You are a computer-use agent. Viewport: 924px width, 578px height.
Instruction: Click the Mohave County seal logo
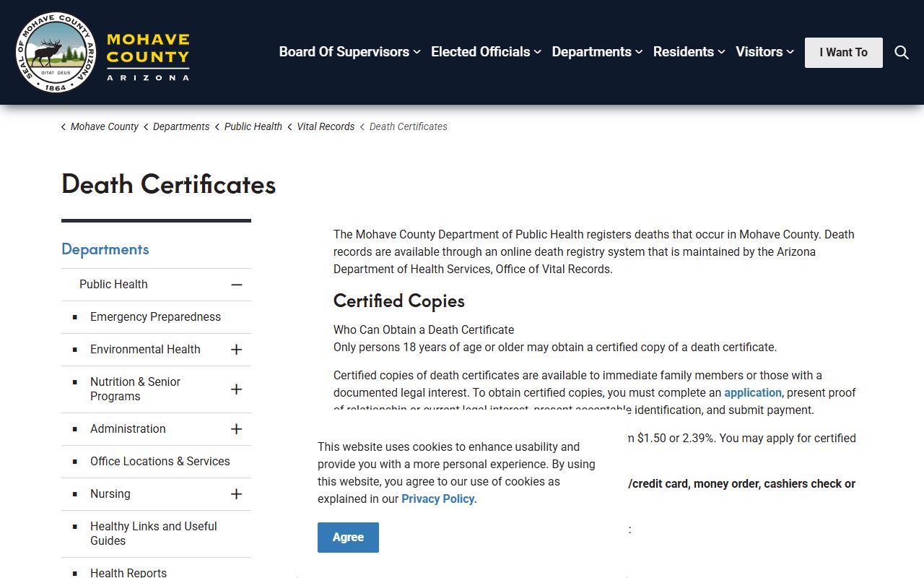[x=56, y=52]
